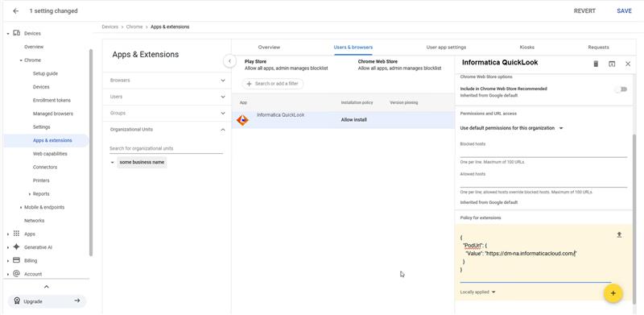
Task: Click the Upgrade badge icon
Action: pyautogui.click(x=17, y=301)
